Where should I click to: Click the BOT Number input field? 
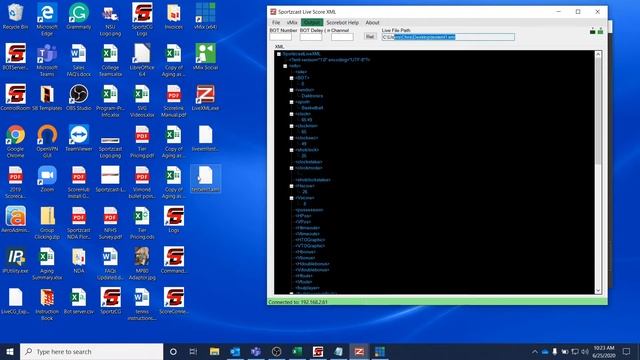280,37
